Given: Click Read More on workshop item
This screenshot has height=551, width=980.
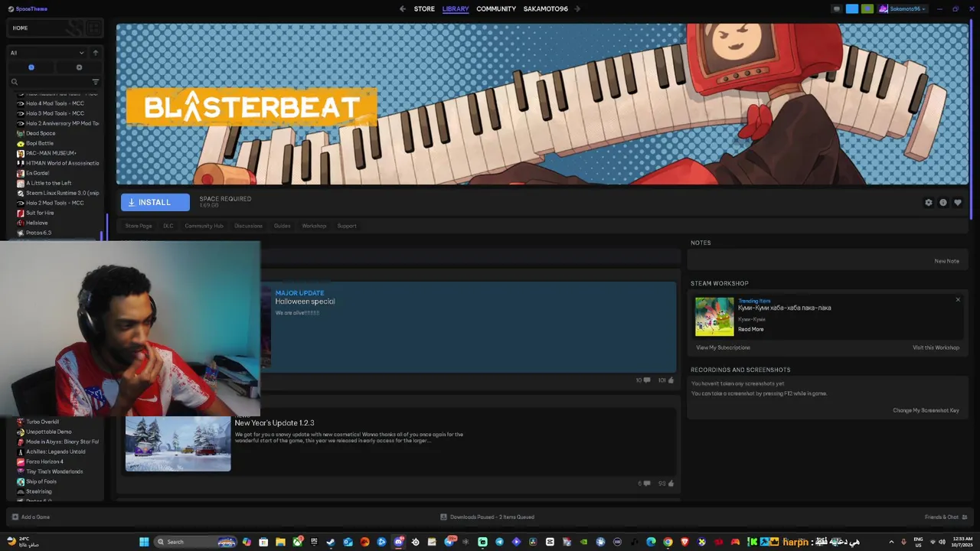Looking at the screenshot, I should (x=751, y=329).
